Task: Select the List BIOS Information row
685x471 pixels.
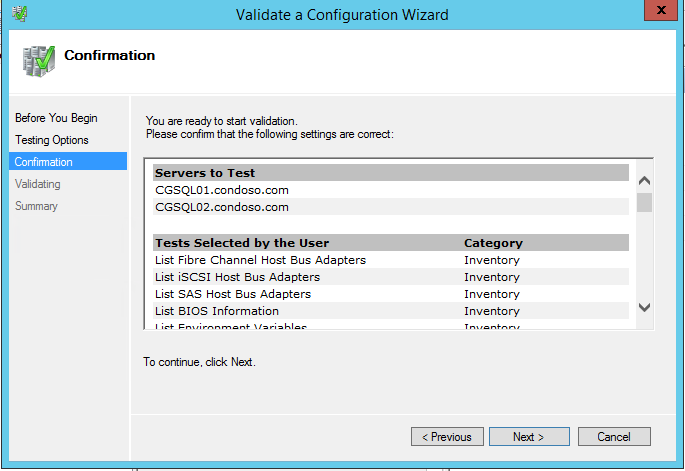Action: tap(391, 311)
